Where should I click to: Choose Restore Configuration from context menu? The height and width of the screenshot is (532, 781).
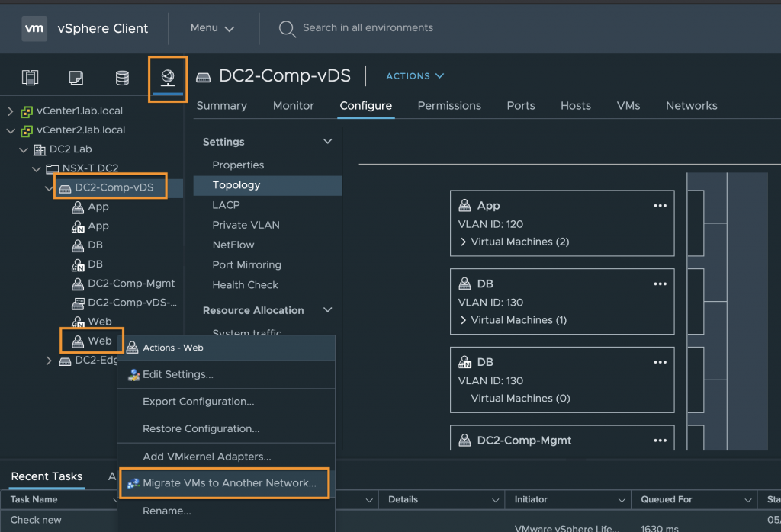tap(226, 428)
